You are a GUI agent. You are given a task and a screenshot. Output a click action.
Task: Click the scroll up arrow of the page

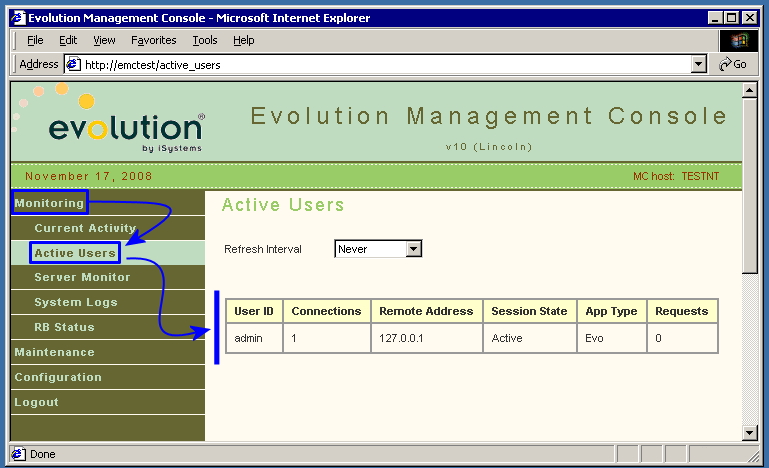coord(749,90)
